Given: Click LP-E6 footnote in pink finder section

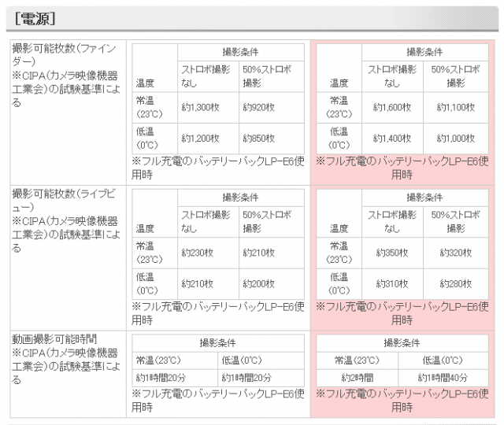Looking at the screenshot, I should tap(402, 168).
